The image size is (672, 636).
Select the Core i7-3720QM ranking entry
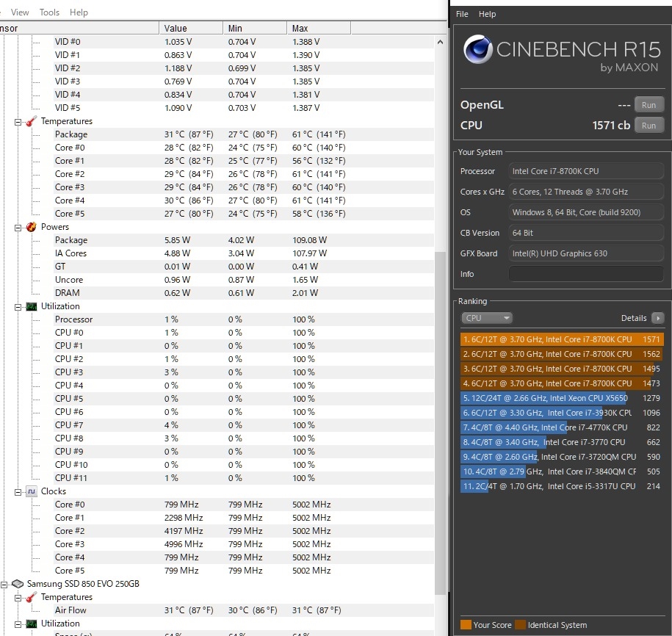pos(562,457)
